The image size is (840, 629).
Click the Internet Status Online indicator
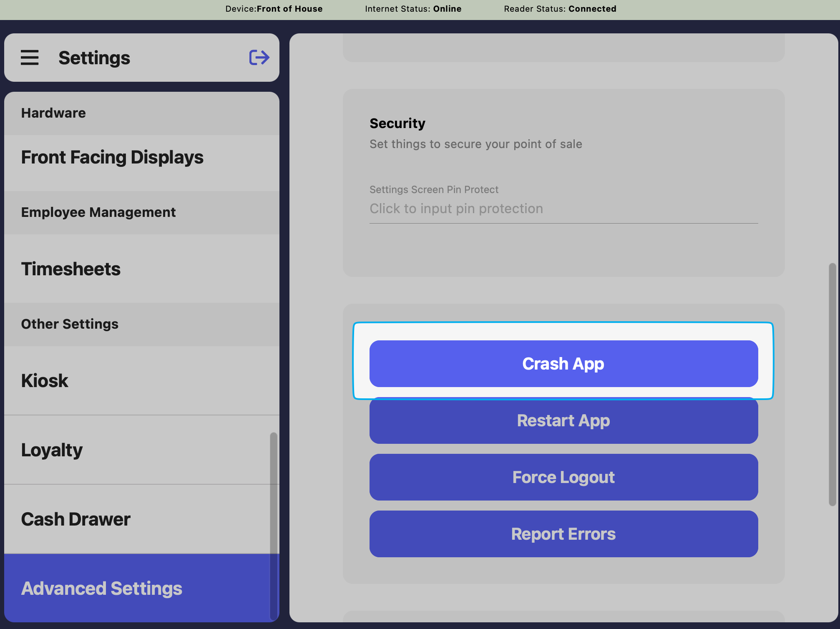click(x=413, y=9)
